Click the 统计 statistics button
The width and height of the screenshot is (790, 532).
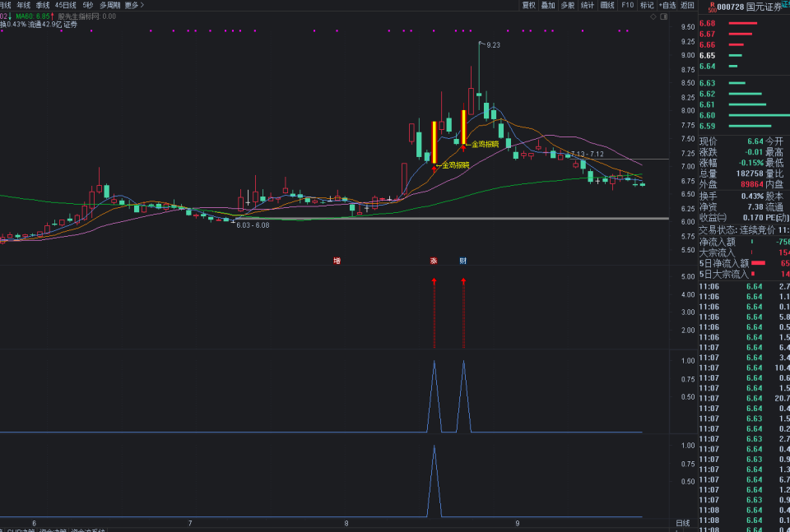[x=588, y=5]
